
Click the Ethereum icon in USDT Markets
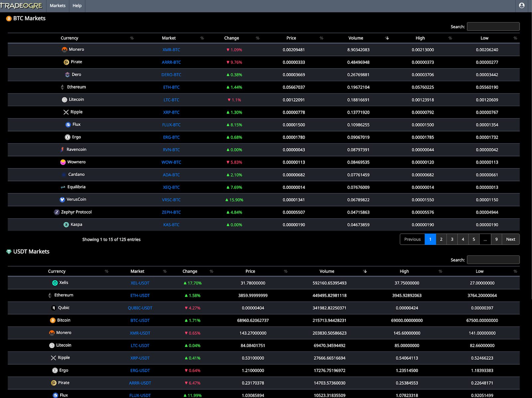point(50,296)
